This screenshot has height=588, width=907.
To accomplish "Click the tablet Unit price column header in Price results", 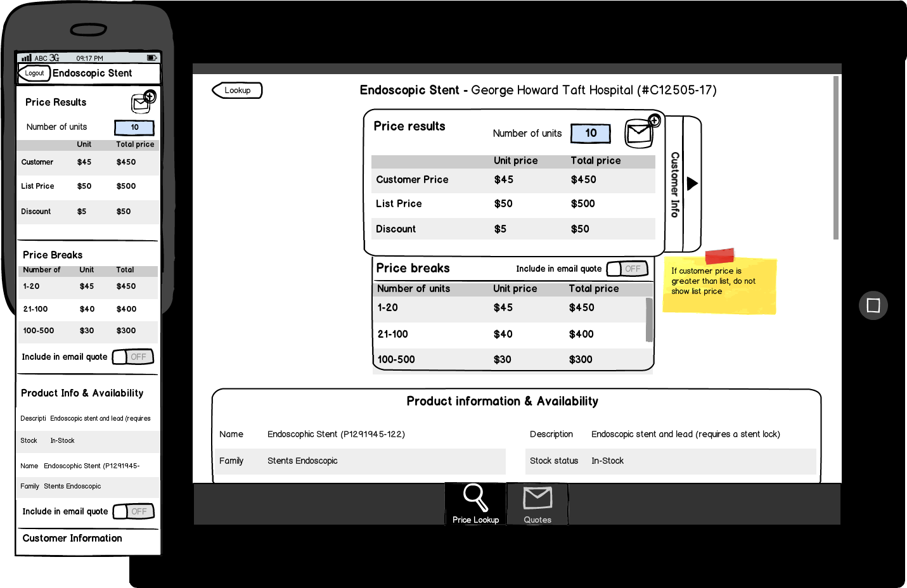I will click(515, 161).
